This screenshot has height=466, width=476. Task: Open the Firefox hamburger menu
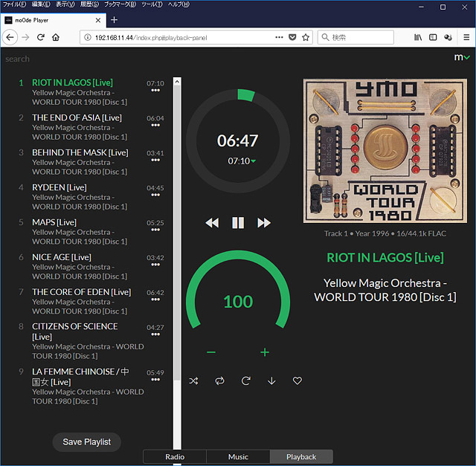coord(466,37)
